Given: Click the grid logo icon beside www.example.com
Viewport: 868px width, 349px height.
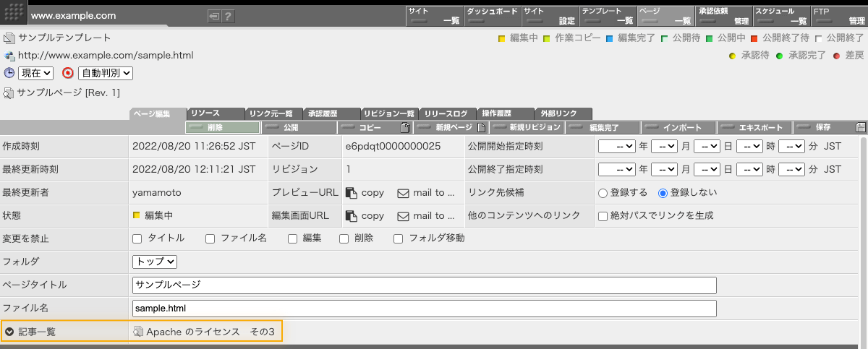Looking at the screenshot, I should pos(15,14).
